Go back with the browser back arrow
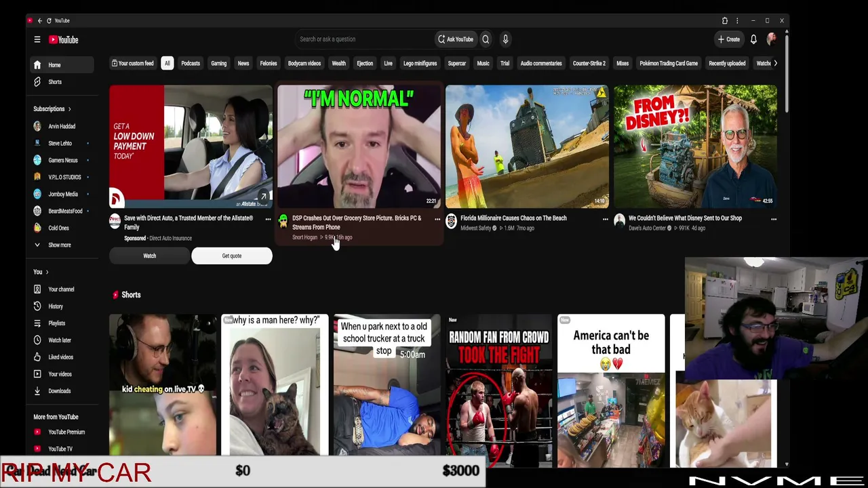This screenshot has height=488, width=868. point(39,21)
